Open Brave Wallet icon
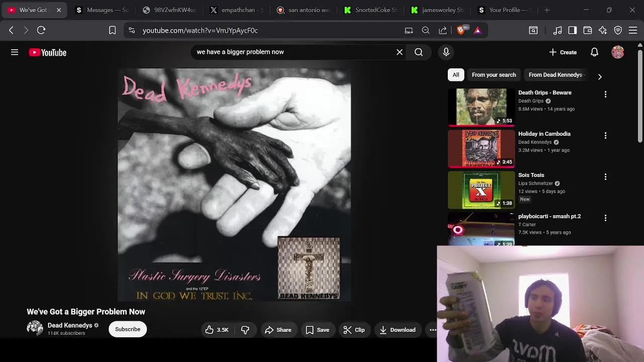644x362 pixels. (588, 30)
